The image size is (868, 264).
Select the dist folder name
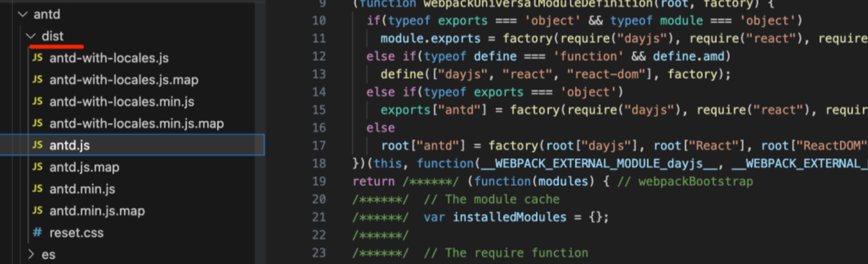click(52, 36)
